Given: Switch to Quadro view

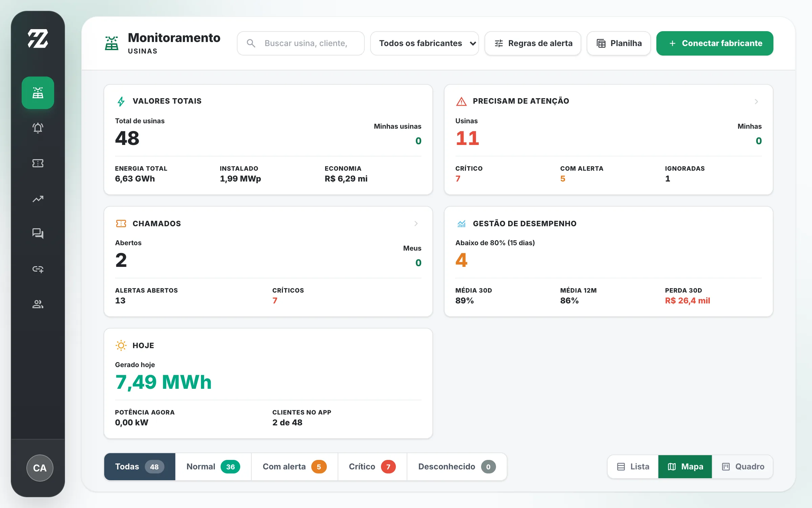Looking at the screenshot, I should 743,467.
